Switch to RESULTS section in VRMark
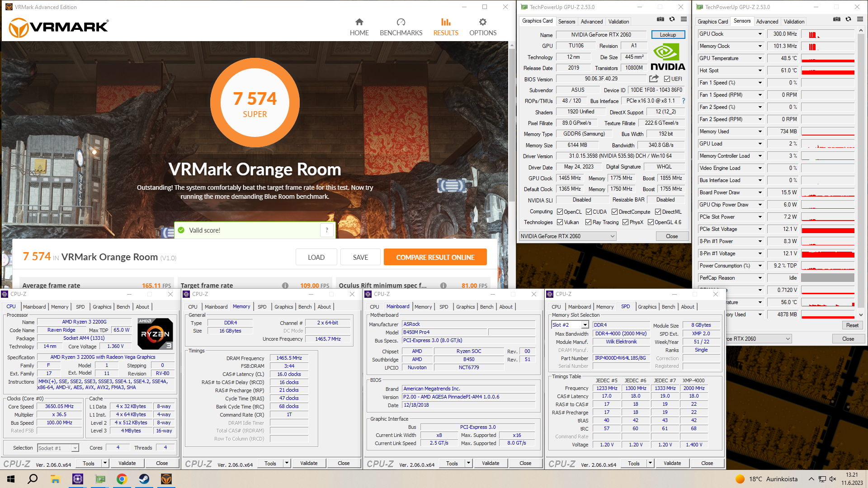 446,27
